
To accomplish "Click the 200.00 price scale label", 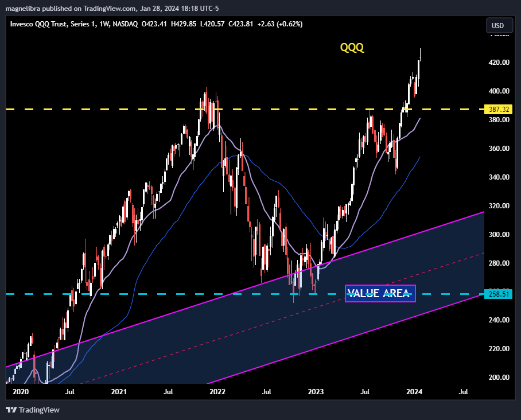I will (x=499, y=378).
